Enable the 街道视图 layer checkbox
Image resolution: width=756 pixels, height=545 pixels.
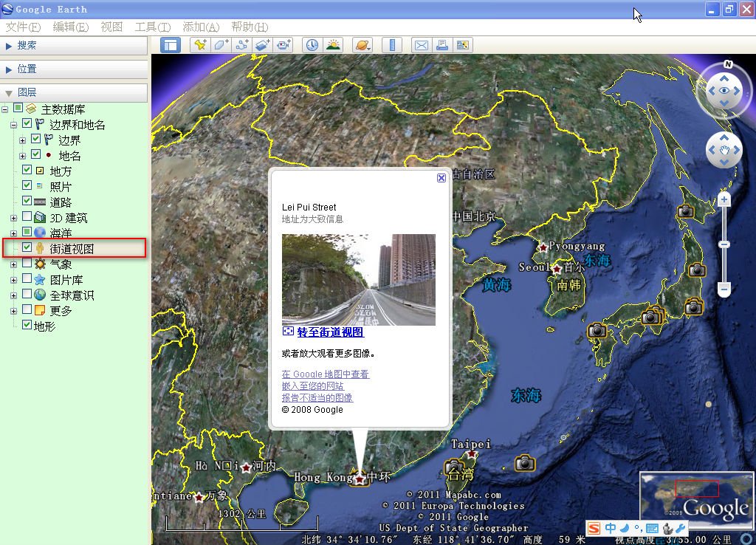(x=27, y=247)
